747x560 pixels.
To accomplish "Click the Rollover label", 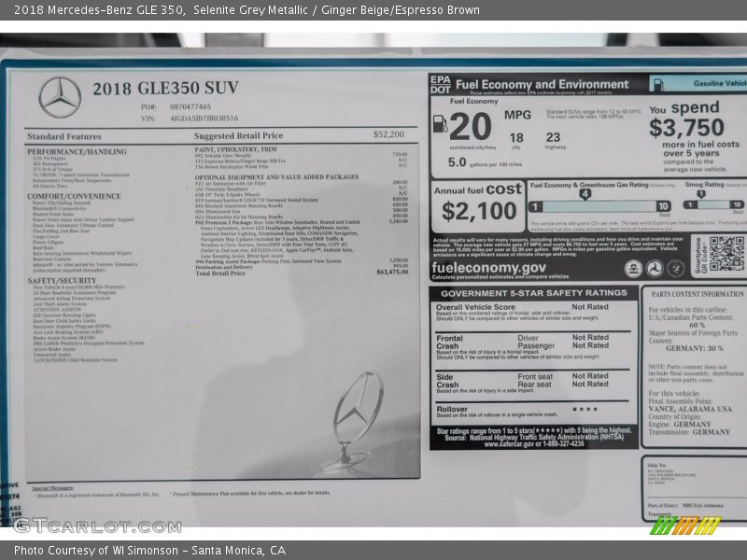I will [452, 409].
